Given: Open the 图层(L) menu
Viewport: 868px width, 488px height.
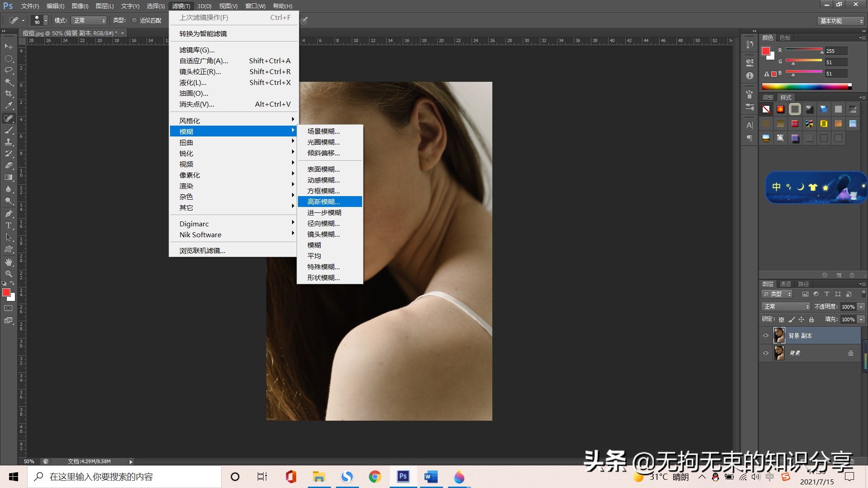Looking at the screenshot, I should click(104, 6).
